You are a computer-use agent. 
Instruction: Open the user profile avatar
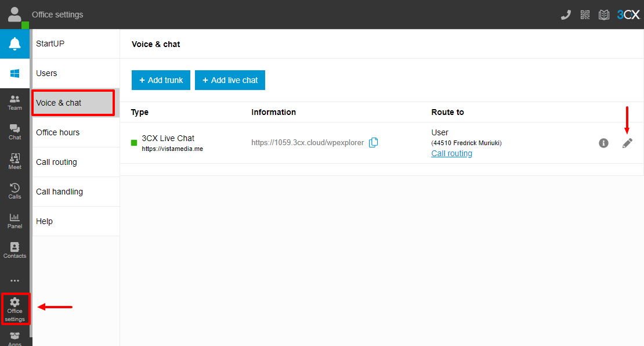[15, 15]
